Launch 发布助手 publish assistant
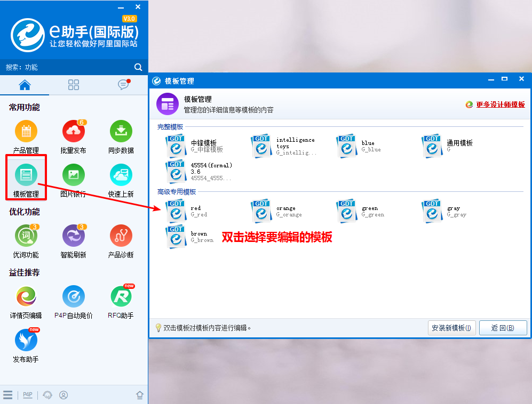This screenshot has height=404, width=532. [x=26, y=340]
